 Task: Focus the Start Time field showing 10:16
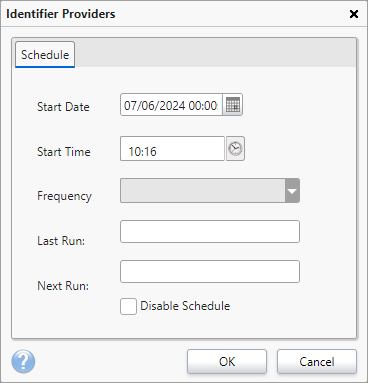(172, 149)
